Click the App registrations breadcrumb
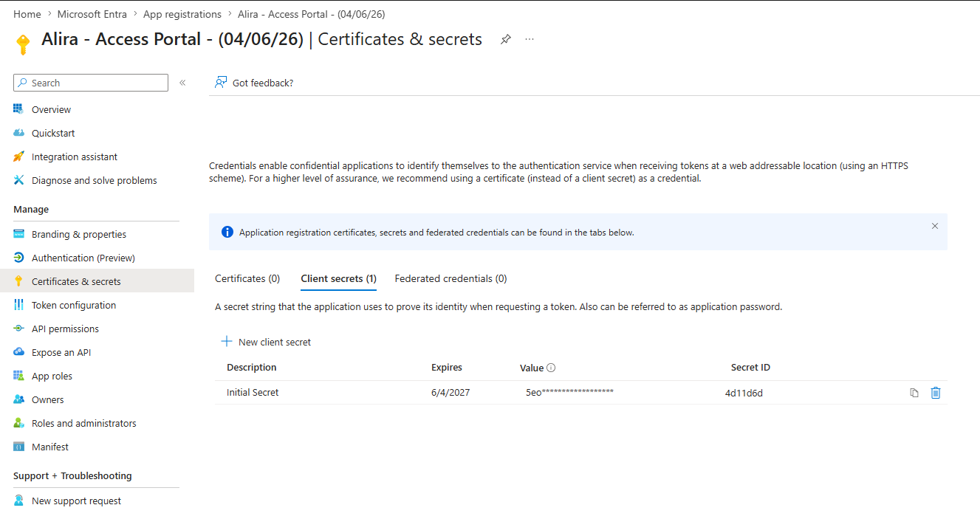 (182, 14)
